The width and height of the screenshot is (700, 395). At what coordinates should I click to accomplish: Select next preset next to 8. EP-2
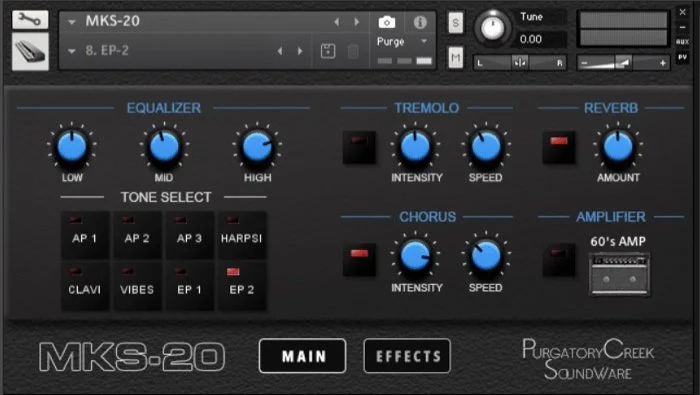click(x=300, y=51)
